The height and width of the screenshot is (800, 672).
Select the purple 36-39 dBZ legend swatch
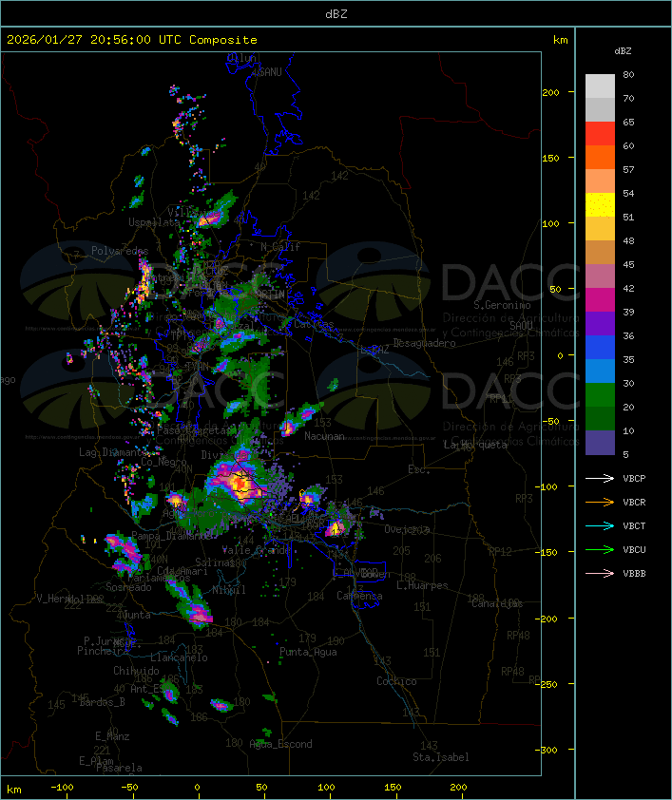[x=600, y=324]
